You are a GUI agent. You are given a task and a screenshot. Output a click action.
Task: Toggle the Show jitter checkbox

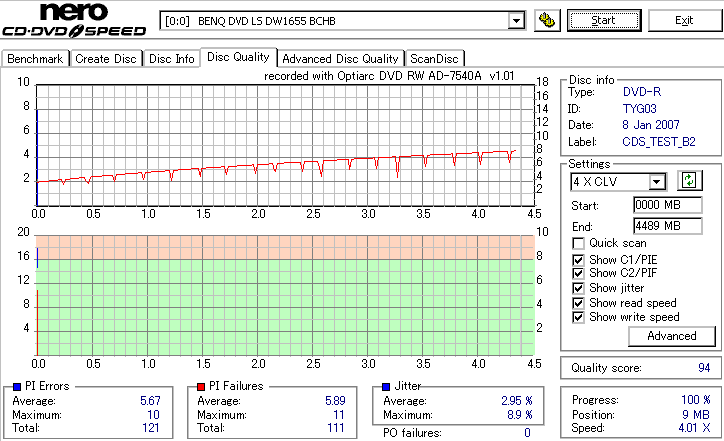click(578, 288)
